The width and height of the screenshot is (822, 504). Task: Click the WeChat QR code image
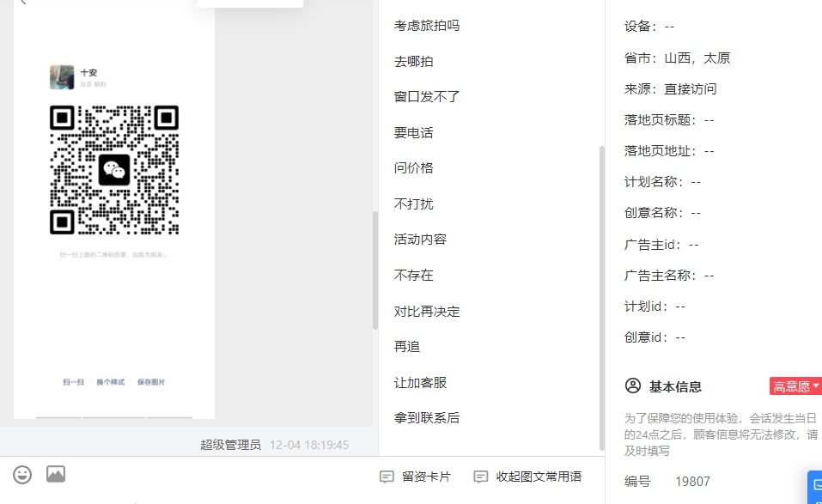[x=114, y=170]
